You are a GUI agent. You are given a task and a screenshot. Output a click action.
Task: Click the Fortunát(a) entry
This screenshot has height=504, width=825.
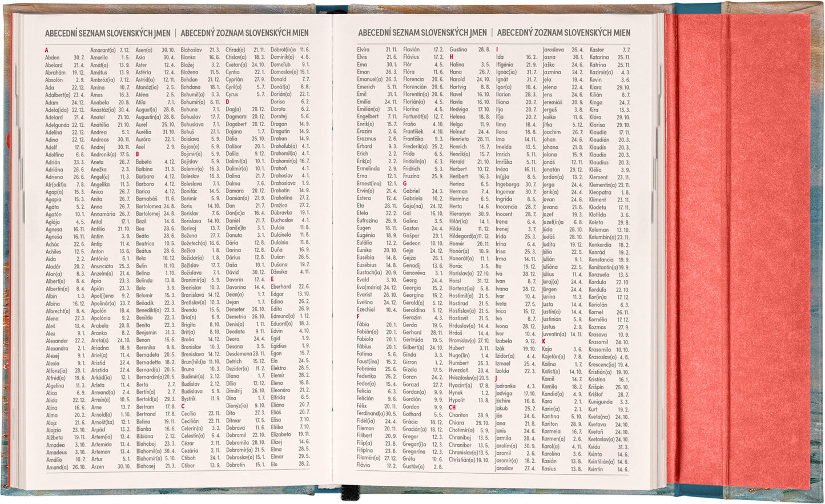416,117
